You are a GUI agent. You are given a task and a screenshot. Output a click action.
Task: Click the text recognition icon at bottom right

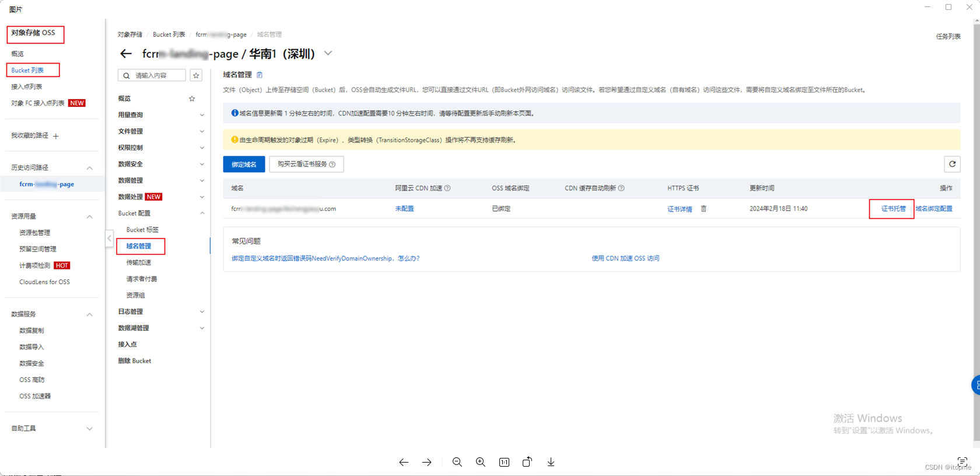(x=963, y=461)
